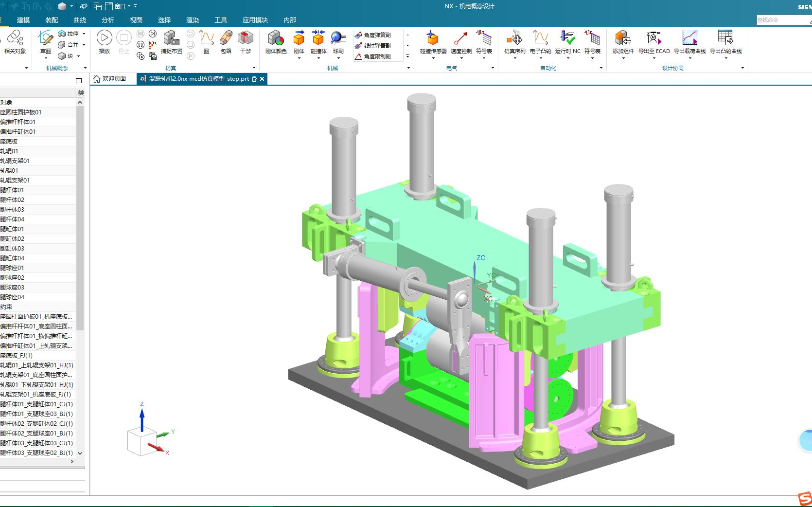Click the 查找命令 search field
The image size is (812, 507).
[x=783, y=20]
